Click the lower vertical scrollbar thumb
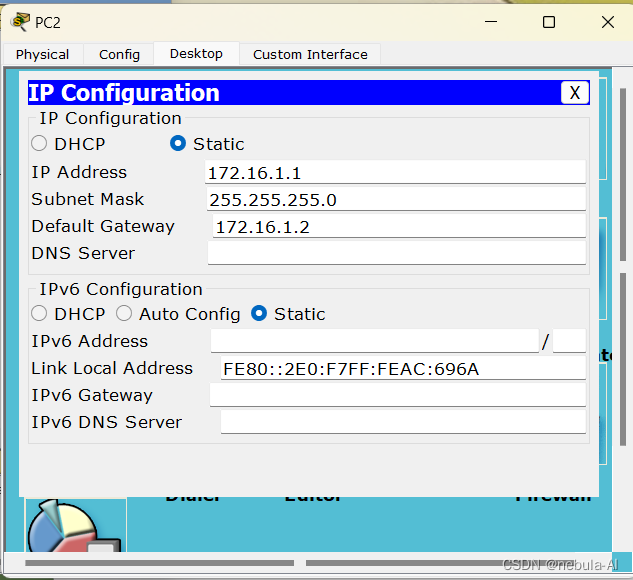 [623, 360]
